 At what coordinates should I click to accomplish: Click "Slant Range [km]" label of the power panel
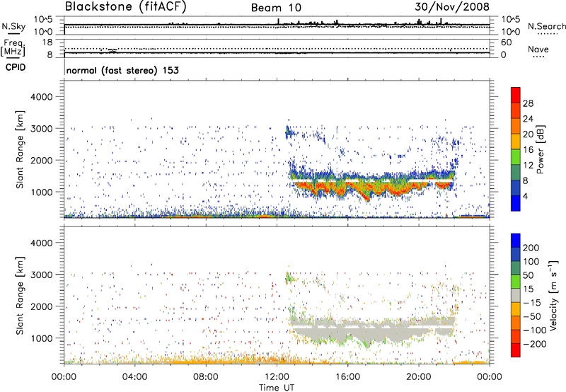point(20,149)
